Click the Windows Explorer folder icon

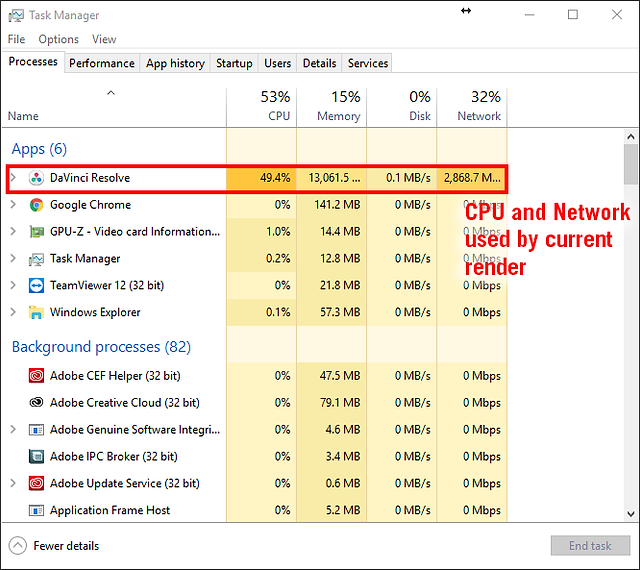(36, 312)
